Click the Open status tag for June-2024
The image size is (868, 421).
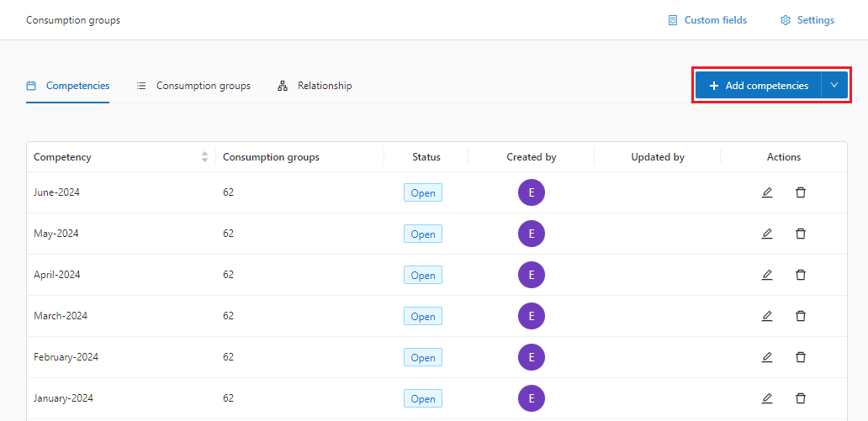click(x=423, y=193)
